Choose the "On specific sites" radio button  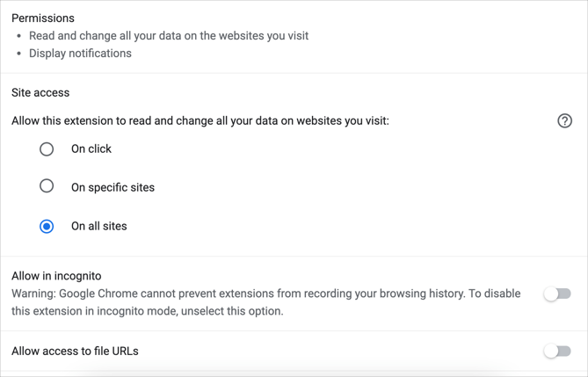tap(47, 186)
